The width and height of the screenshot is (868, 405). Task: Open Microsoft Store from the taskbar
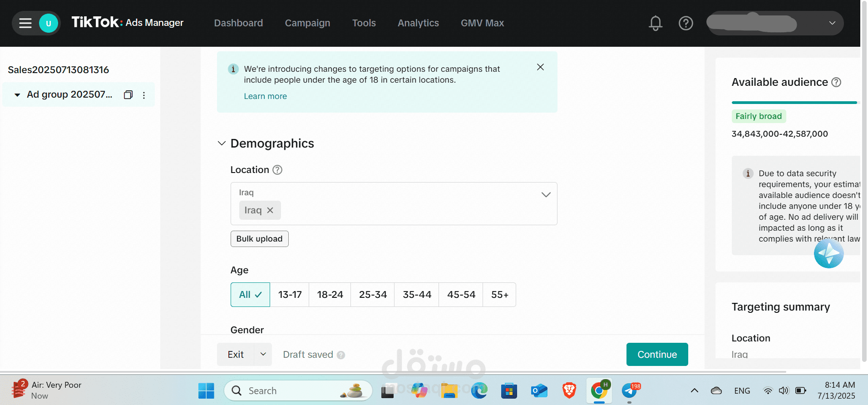509,390
